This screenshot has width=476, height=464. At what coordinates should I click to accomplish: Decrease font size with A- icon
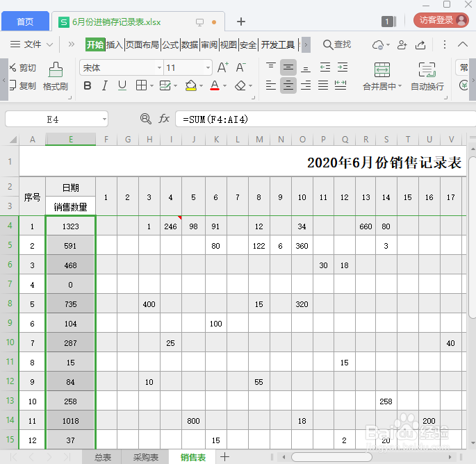pyautogui.click(x=240, y=67)
